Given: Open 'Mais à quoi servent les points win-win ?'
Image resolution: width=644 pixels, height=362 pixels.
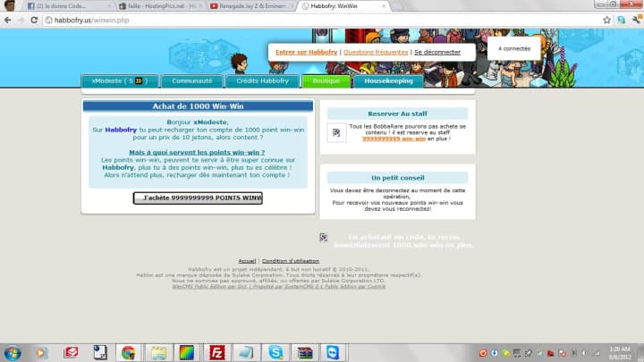Looking at the screenshot, I should point(197,152).
